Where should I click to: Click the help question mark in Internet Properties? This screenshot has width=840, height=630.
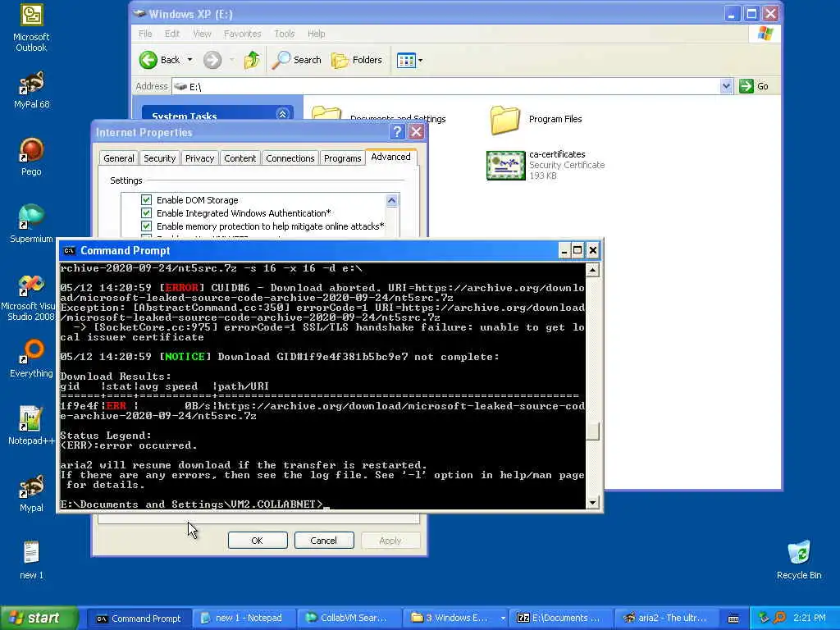[x=397, y=132]
